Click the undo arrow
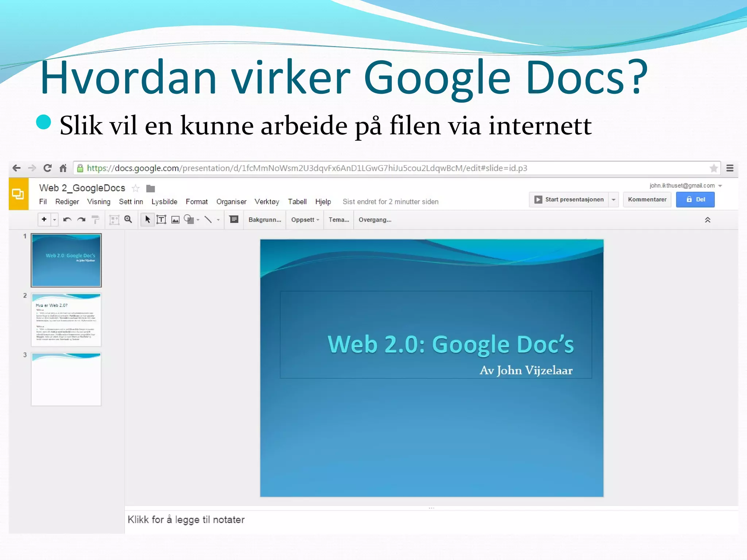The height and width of the screenshot is (560, 747). click(67, 219)
